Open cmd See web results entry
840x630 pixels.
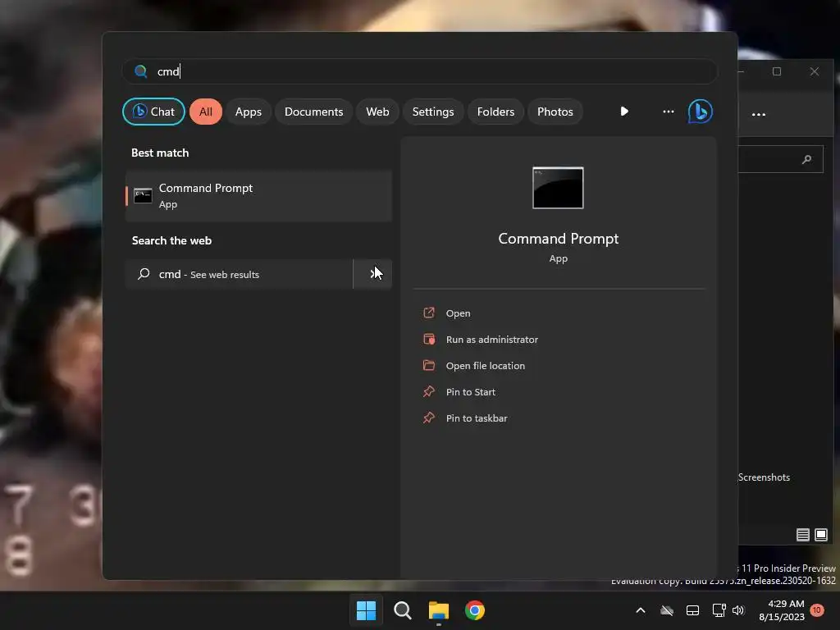click(240, 274)
